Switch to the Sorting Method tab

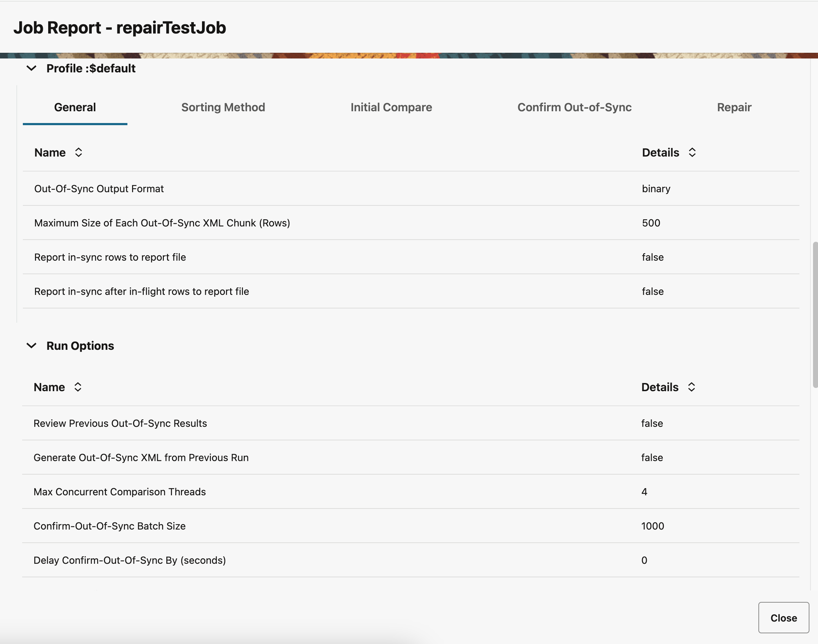(223, 107)
